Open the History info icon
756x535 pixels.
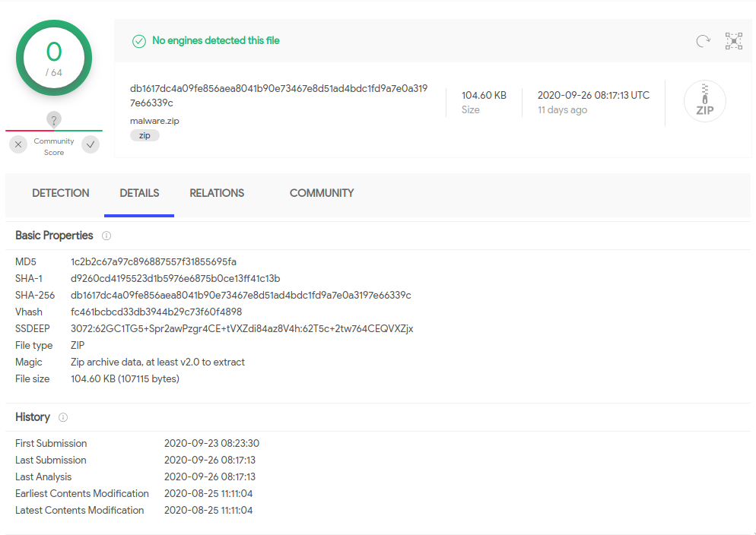(63, 417)
